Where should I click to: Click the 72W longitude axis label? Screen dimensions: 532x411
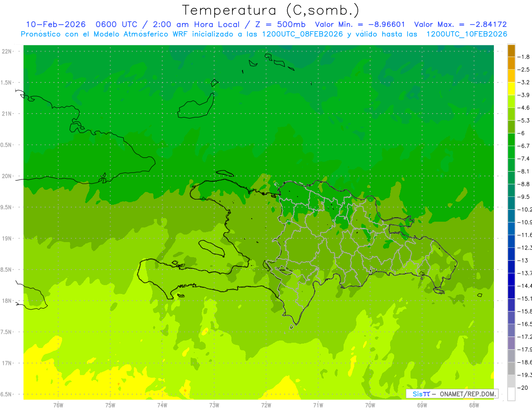266,405
